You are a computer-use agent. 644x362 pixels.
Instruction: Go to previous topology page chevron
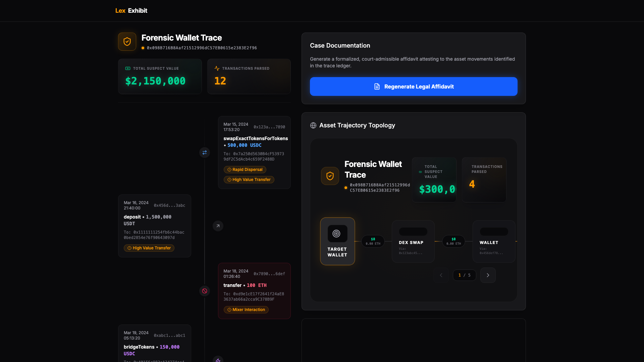[x=441, y=275]
